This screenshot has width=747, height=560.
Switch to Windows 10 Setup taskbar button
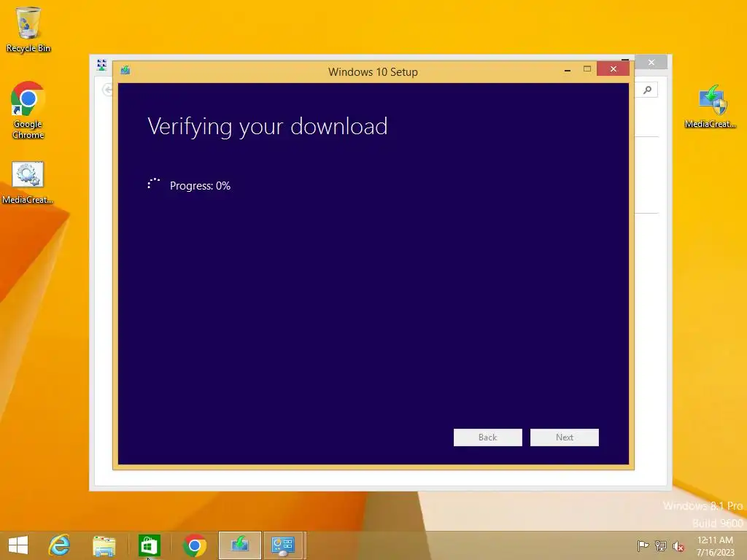[239, 545]
